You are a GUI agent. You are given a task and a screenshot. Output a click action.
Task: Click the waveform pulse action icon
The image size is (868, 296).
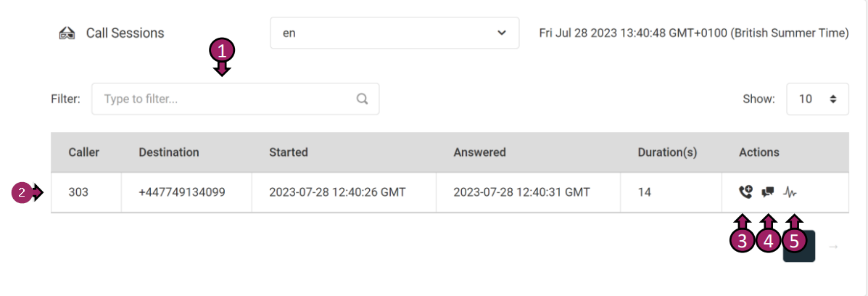pyautogui.click(x=790, y=192)
